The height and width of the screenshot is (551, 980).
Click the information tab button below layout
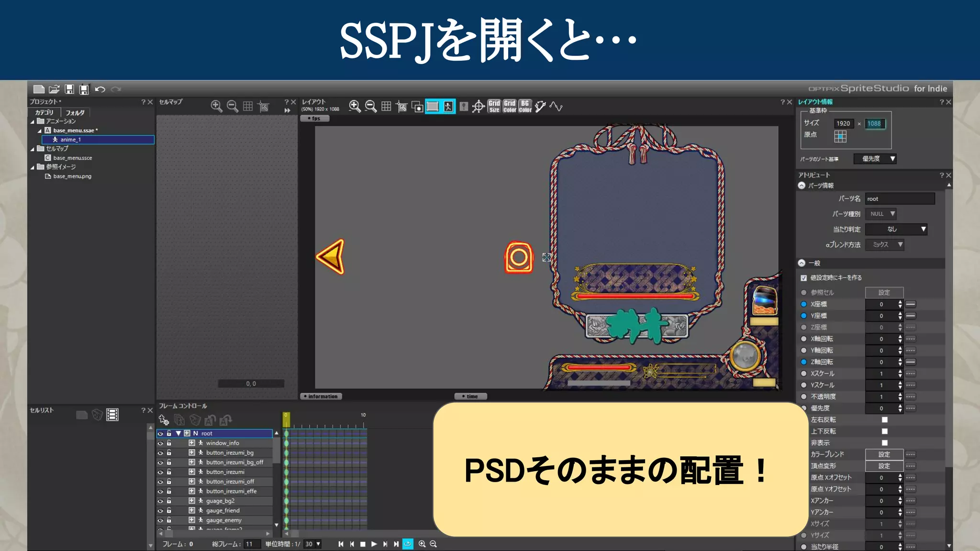tap(321, 396)
